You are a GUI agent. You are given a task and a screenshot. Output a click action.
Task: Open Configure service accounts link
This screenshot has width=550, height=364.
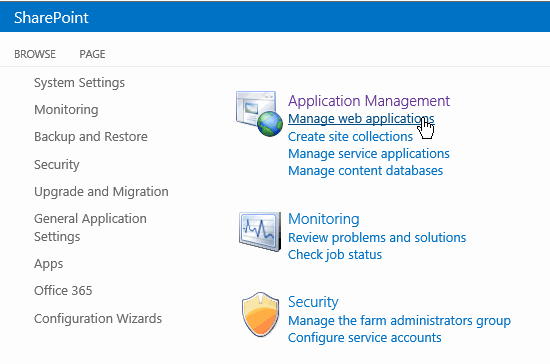(x=364, y=338)
